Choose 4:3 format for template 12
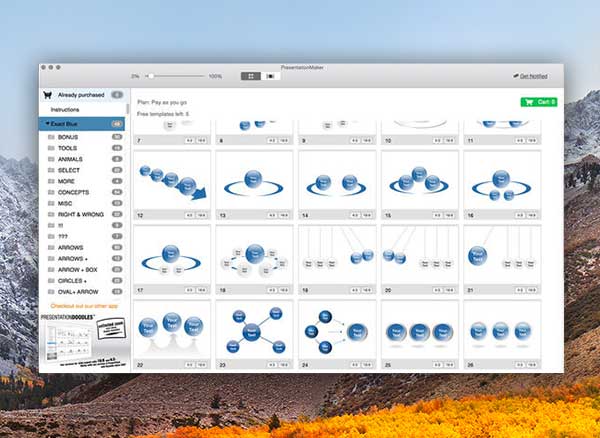 [189, 215]
